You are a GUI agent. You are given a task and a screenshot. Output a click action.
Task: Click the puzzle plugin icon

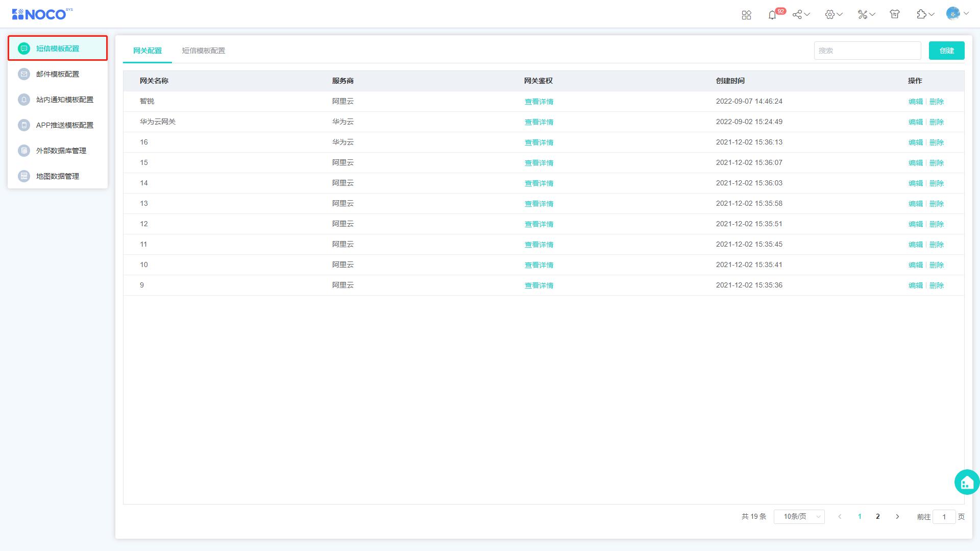[921, 14]
